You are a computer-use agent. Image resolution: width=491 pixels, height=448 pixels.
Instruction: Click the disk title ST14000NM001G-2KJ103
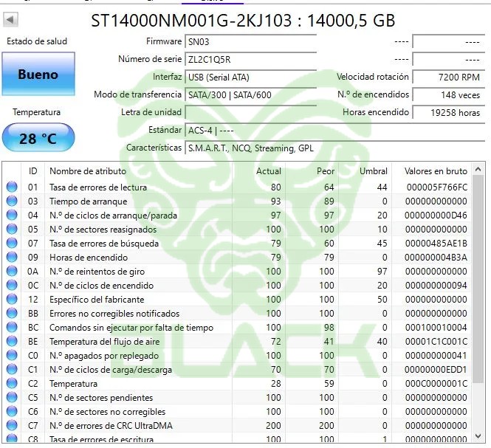(x=191, y=21)
